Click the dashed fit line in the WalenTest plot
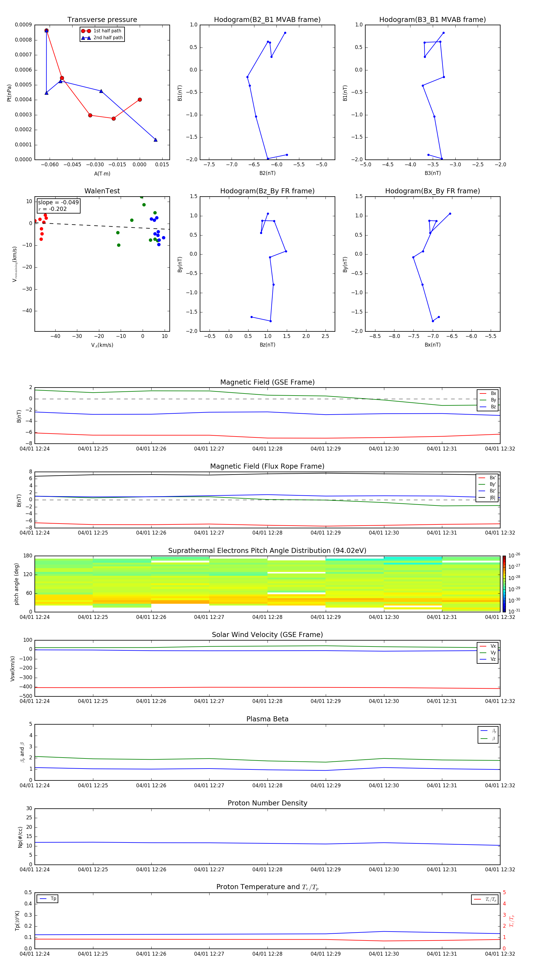This screenshot has height=980, width=535. [x=102, y=226]
